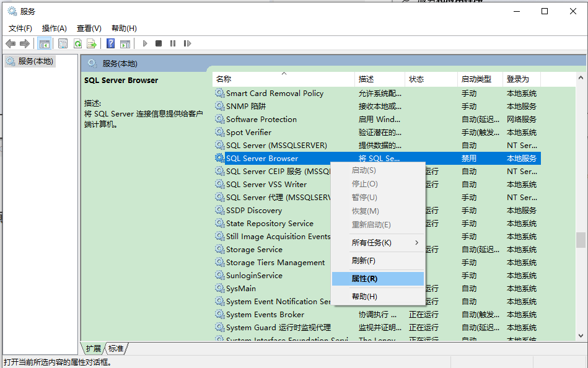The width and height of the screenshot is (588, 368).
Task: Maximize the 服务 window
Action: point(545,11)
